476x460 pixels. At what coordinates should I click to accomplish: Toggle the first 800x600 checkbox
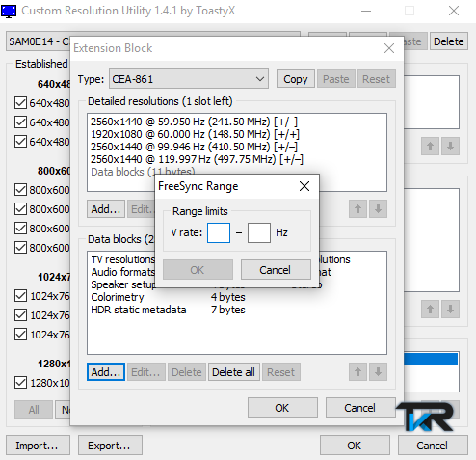[20, 190]
